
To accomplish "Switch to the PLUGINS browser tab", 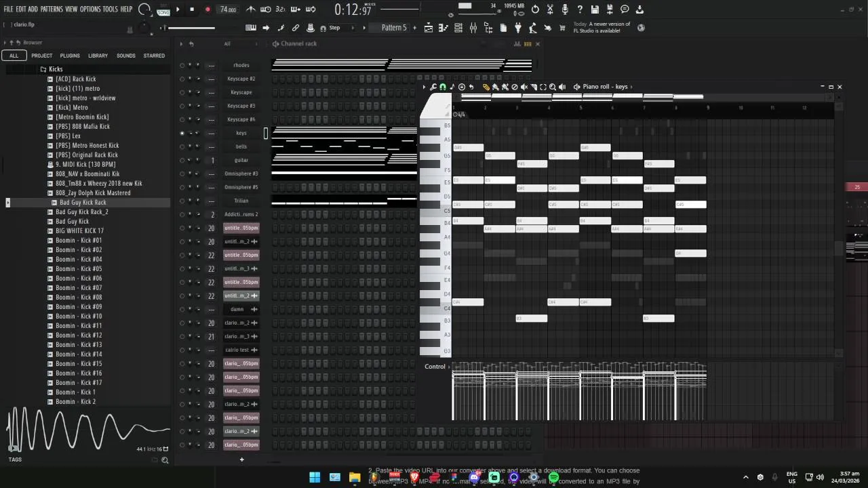I will [x=70, y=56].
